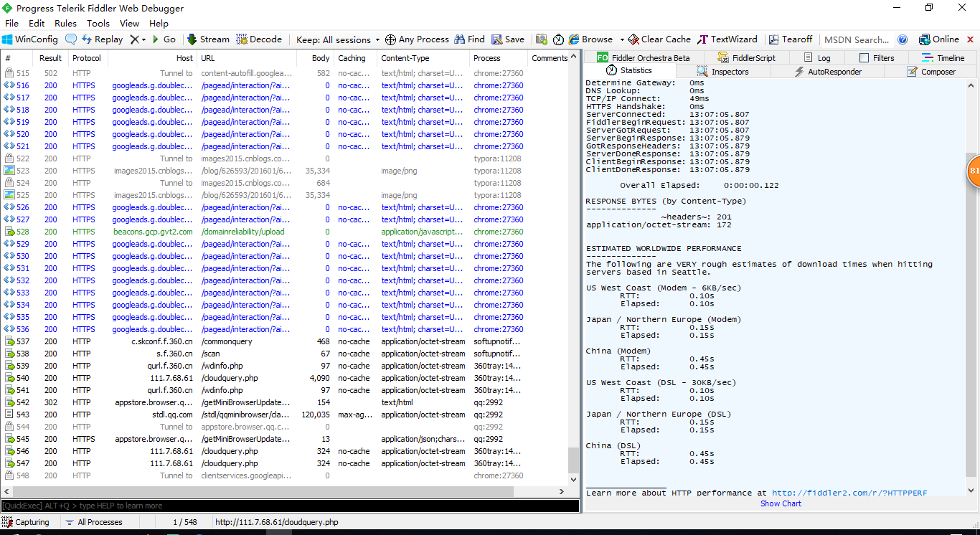
Task: Click the stopwatch timer icon in toolbar
Action: coord(558,39)
